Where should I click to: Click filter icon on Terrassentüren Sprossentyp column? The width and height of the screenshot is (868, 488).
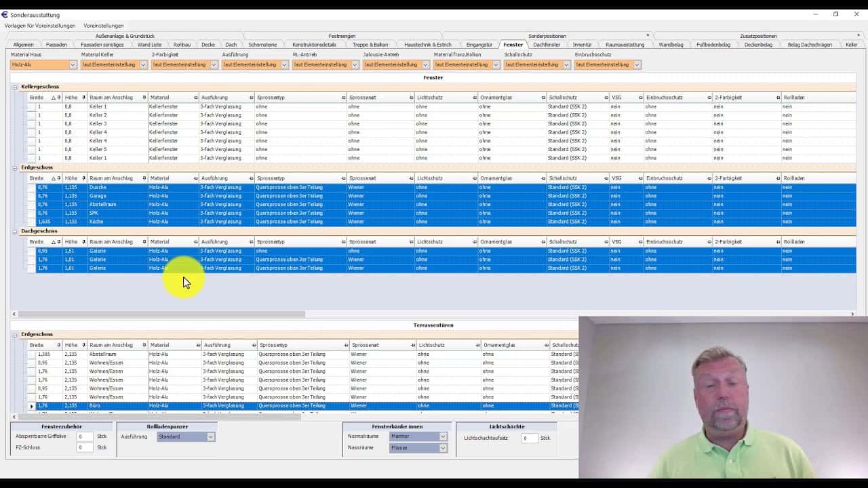point(345,346)
